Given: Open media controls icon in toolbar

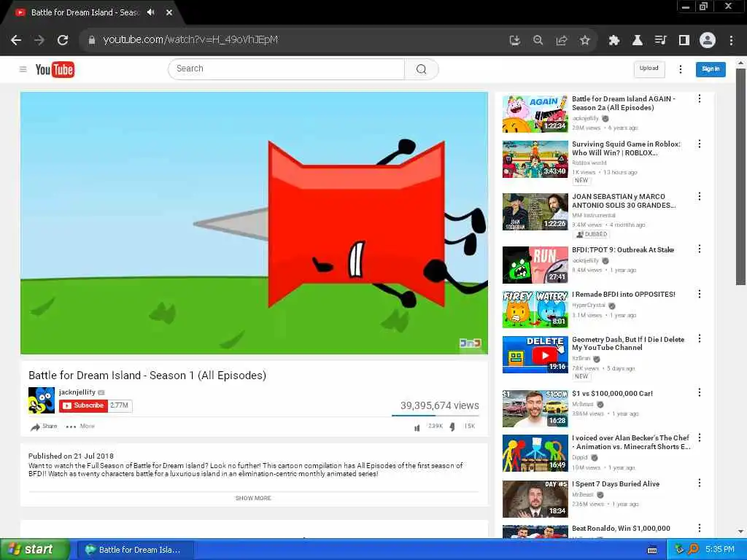Looking at the screenshot, I should click(660, 41).
